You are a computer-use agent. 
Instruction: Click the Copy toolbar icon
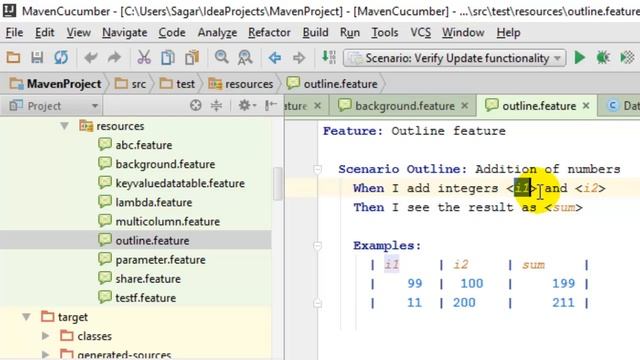coord(168,58)
